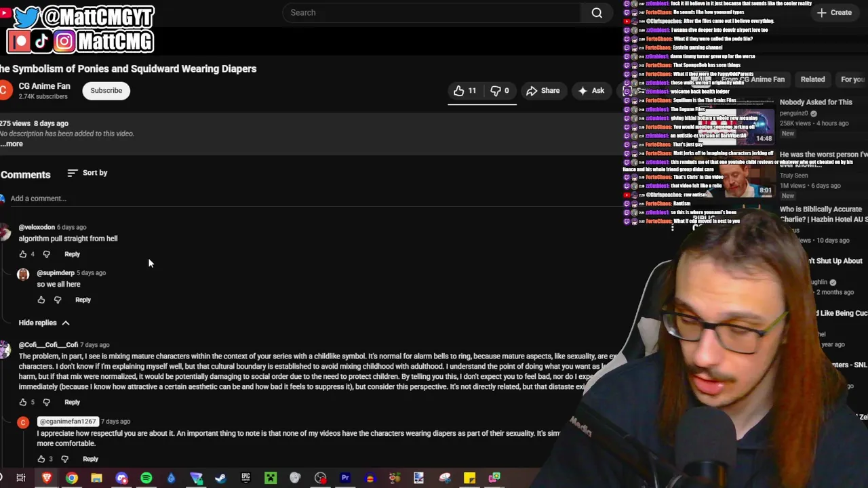Reply to @Cofi__Cofi__Cofi's comment
This screenshot has width=868, height=488.
pos(72,402)
